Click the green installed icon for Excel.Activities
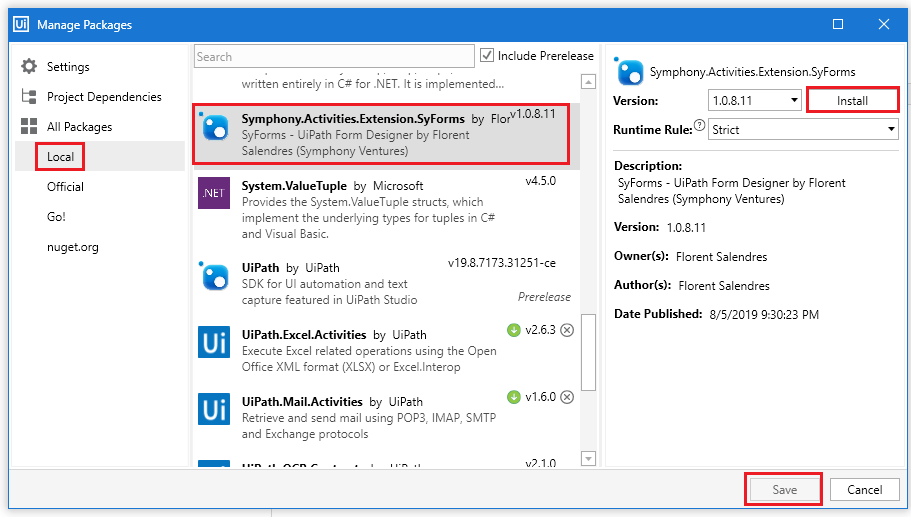The image size is (911, 517). (x=514, y=330)
